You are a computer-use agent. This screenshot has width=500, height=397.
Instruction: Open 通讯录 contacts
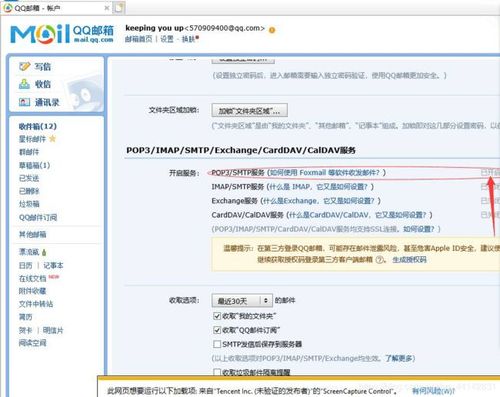pos(47,102)
